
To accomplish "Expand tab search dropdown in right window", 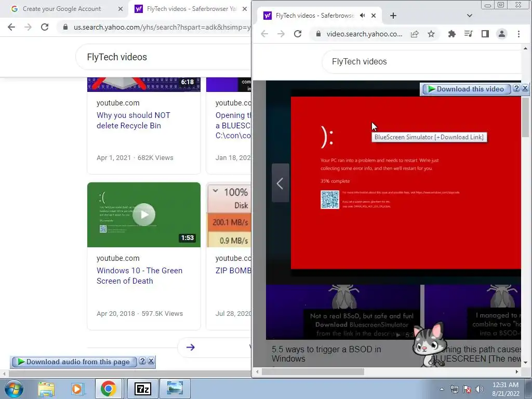I will pos(470,16).
